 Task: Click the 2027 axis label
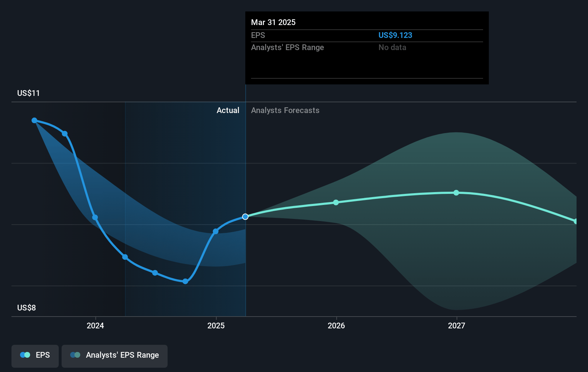(457, 325)
